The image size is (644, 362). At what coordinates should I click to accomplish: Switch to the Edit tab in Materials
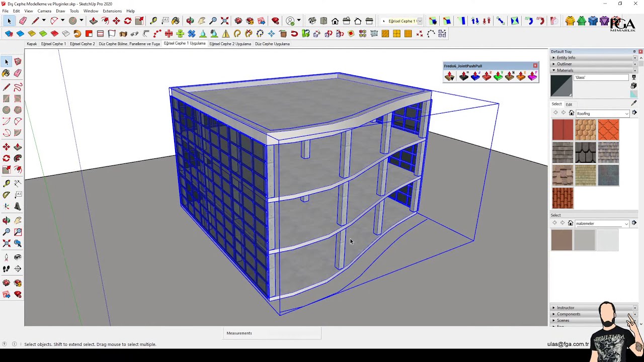[569, 104]
